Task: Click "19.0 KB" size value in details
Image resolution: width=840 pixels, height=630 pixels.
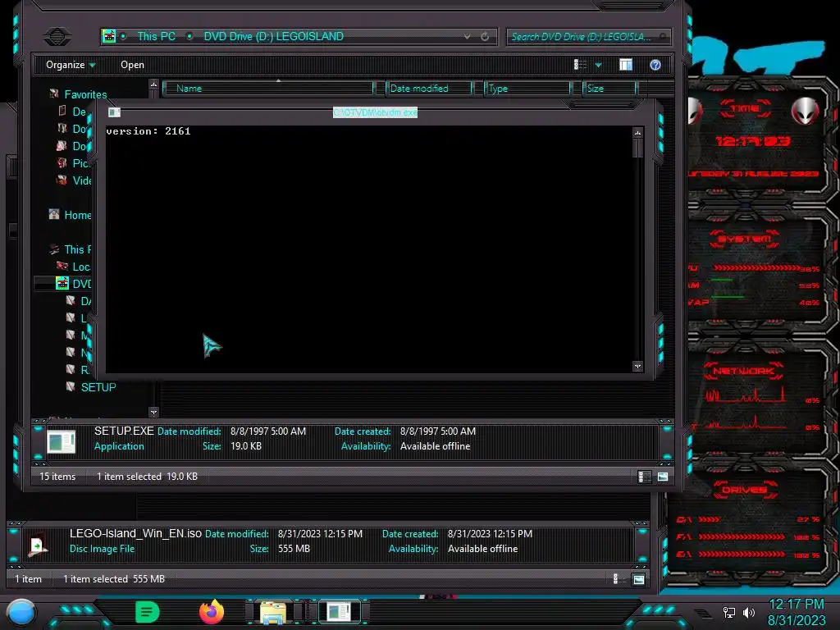Action: 246,446
